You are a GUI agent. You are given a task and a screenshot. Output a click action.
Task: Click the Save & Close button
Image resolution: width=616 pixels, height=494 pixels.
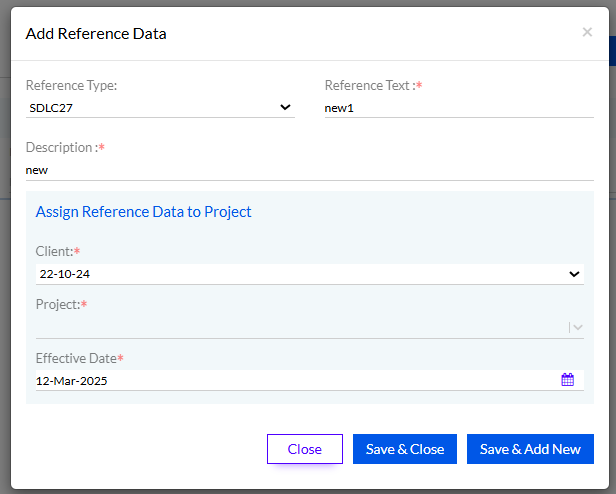point(405,449)
